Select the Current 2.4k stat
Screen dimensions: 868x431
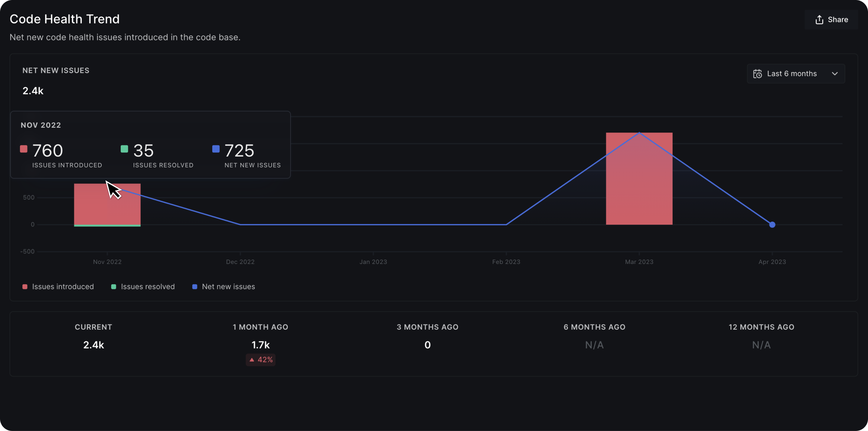coord(94,345)
